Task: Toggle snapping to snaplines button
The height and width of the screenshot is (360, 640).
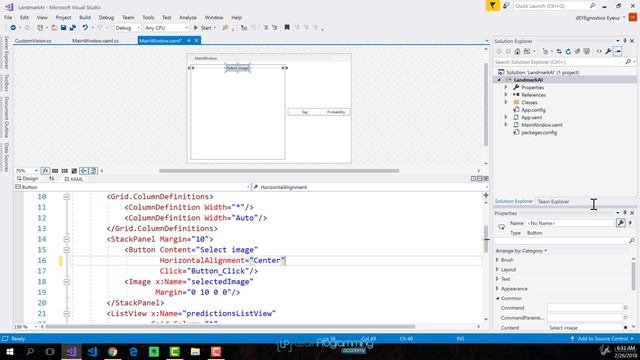Action: point(84,171)
